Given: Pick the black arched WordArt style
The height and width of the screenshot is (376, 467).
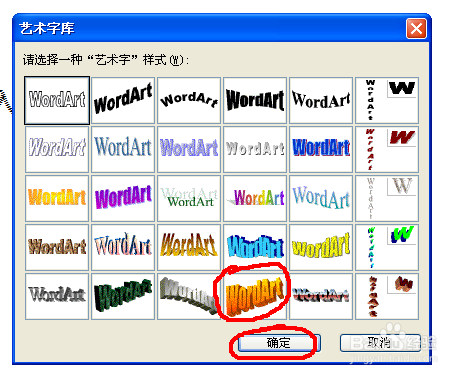Looking at the screenshot, I should 189,100.
